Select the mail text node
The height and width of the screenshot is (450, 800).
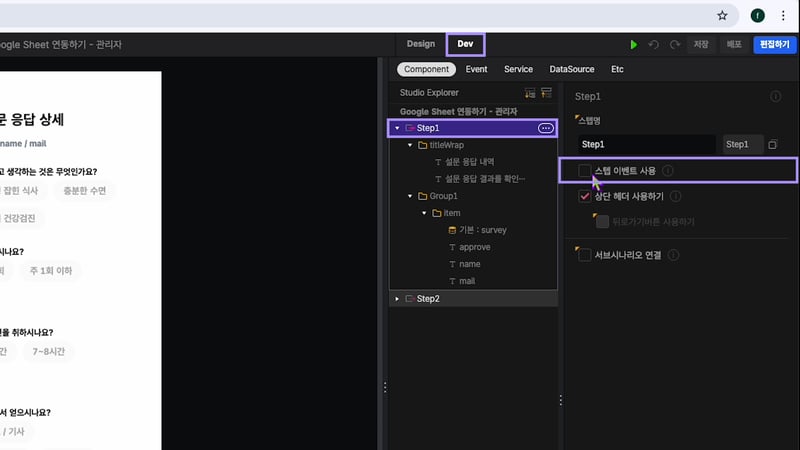(467, 281)
